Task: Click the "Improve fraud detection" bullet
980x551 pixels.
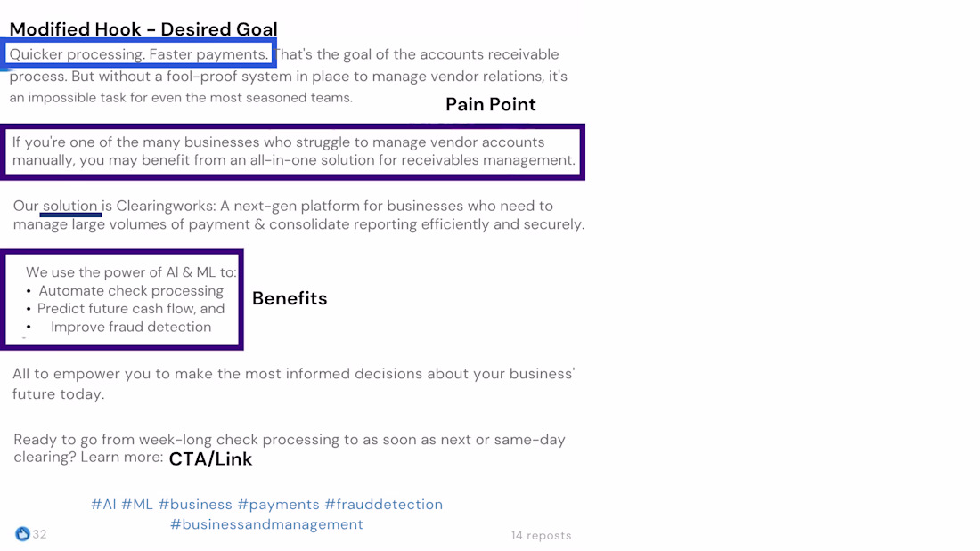Action: click(x=131, y=327)
